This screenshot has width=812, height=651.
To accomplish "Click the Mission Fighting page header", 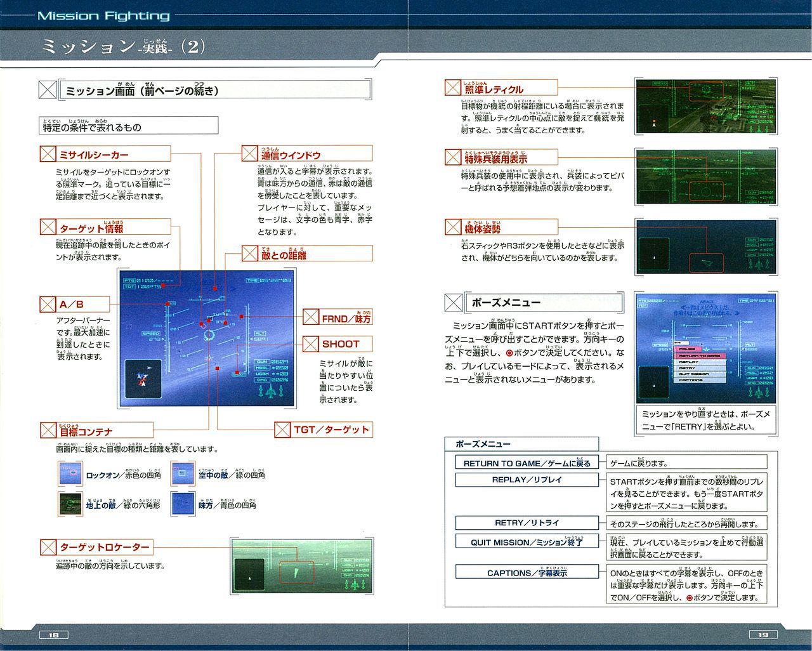I will 104,16.
